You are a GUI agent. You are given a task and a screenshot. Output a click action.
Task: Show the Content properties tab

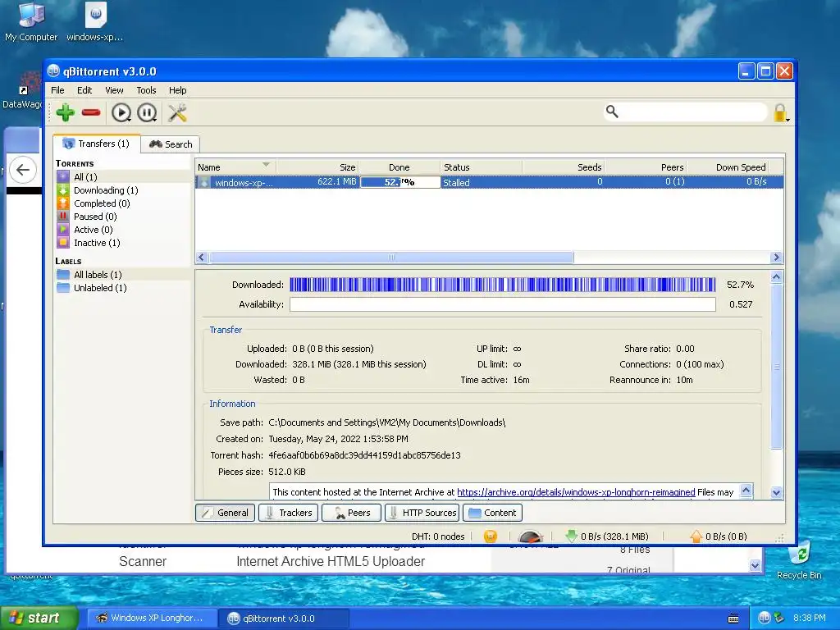point(492,513)
